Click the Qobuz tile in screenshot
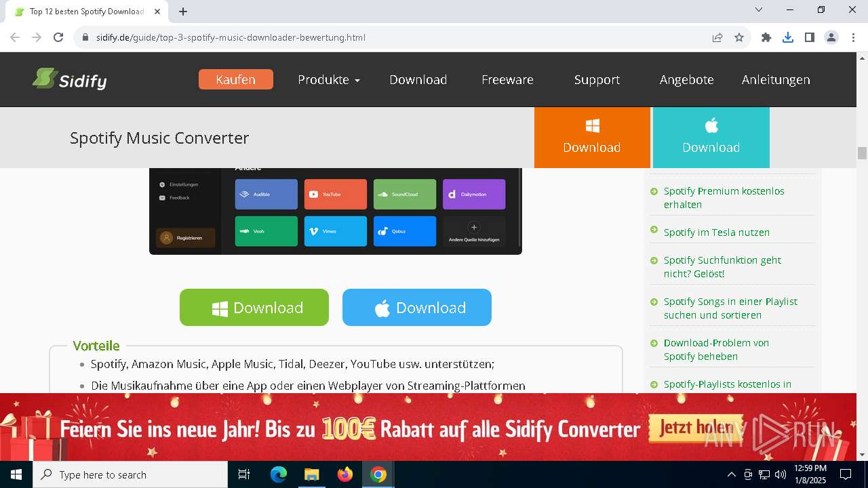868x488 pixels. pyautogui.click(x=405, y=231)
